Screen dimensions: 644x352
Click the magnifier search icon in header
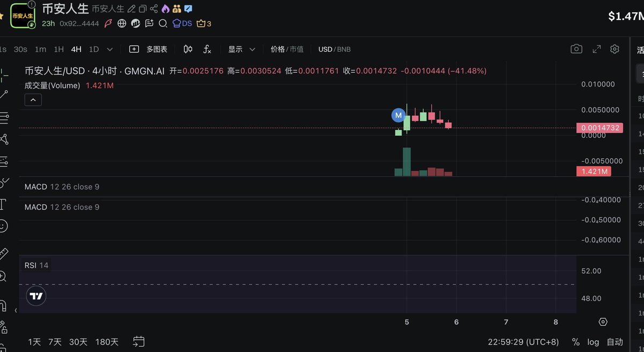pyautogui.click(x=163, y=23)
